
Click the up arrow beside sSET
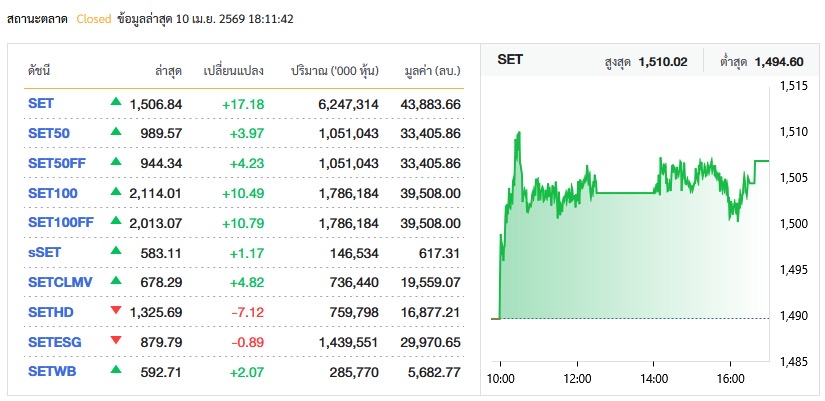(x=116, y=251)
